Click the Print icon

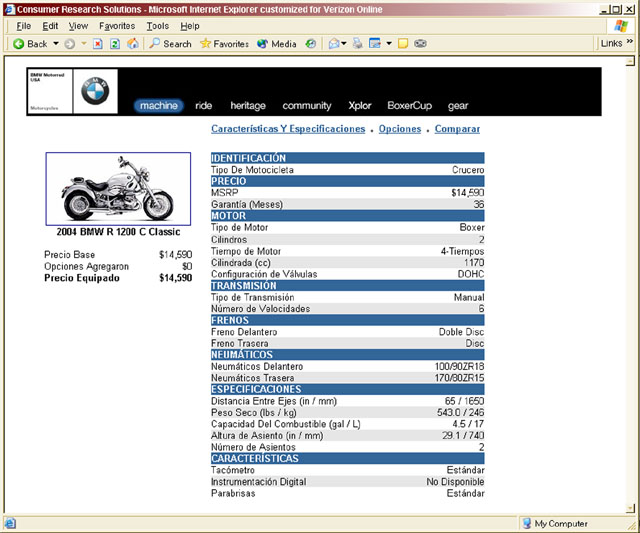(x=358, y=43)
